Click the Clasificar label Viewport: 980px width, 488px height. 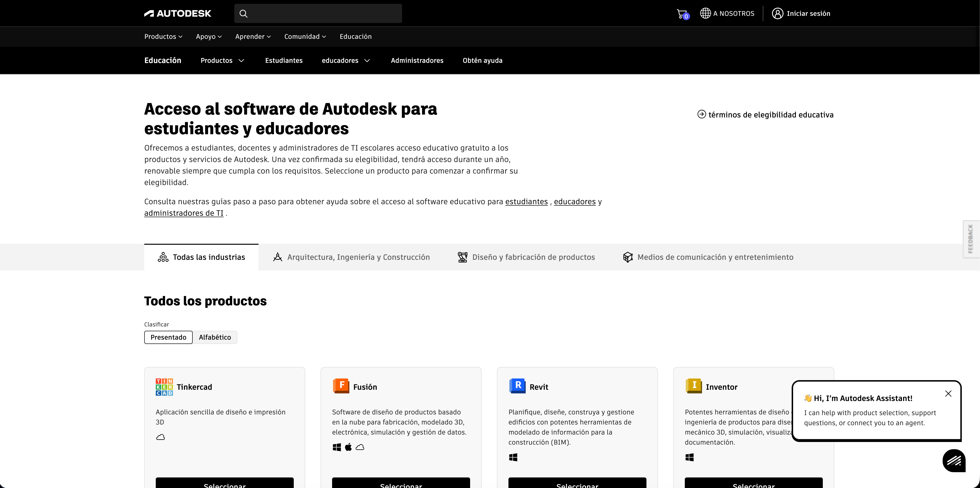pos(156,324)
